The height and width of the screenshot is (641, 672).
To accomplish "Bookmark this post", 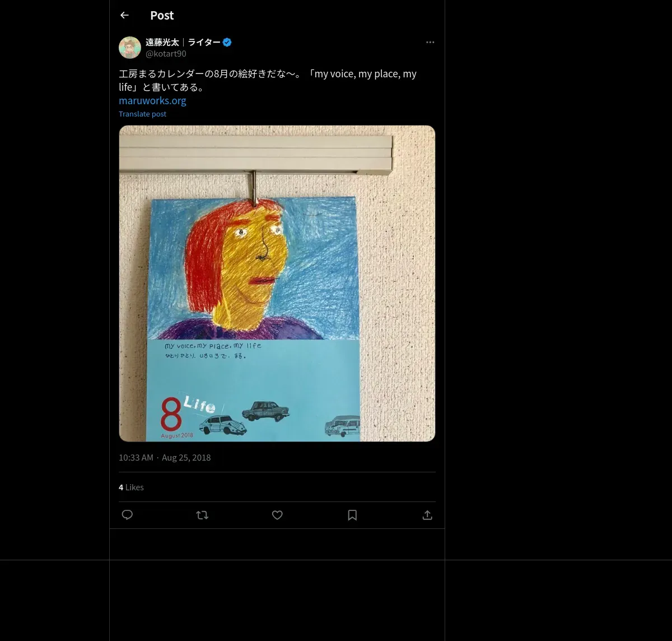I will (352, 515).
